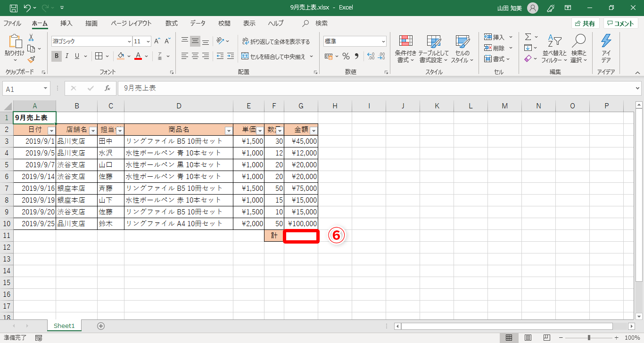Open the コメント comments button
The height and width of the screenshot is (343, 644).
click(x=621, y=24)
